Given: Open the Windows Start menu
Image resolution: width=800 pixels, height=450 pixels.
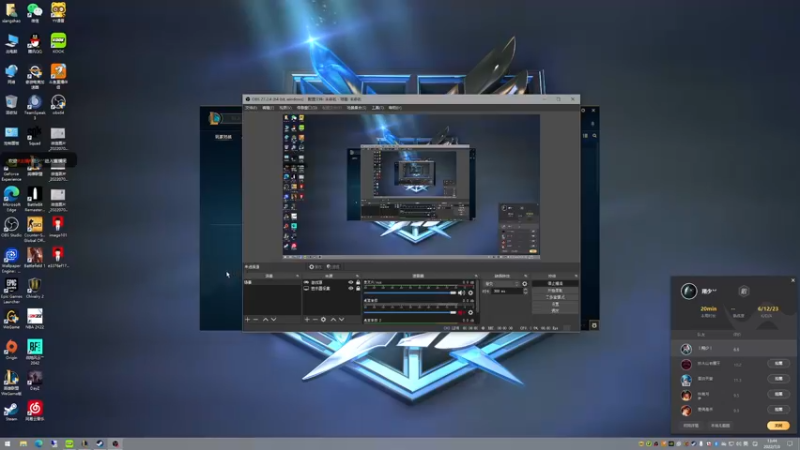Looking at the screenshot, I should coord(7,444).
